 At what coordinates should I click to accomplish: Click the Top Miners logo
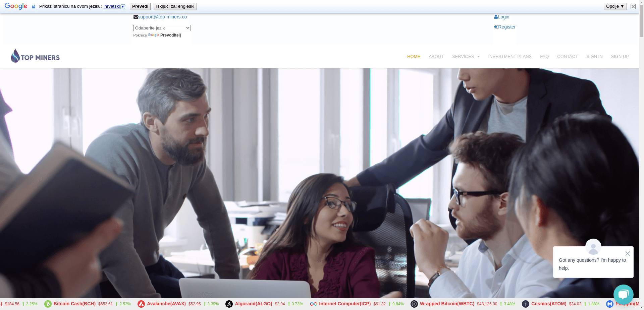click(35, 56)
